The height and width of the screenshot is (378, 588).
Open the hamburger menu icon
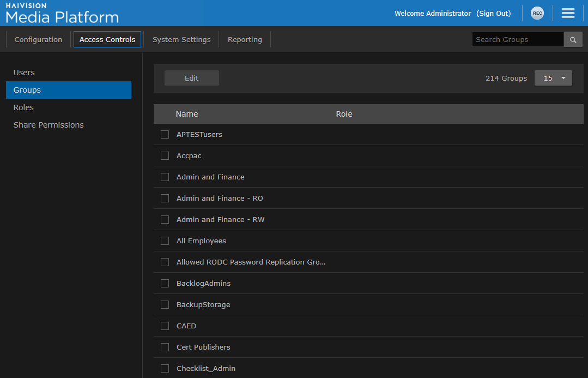click(568, 13)
